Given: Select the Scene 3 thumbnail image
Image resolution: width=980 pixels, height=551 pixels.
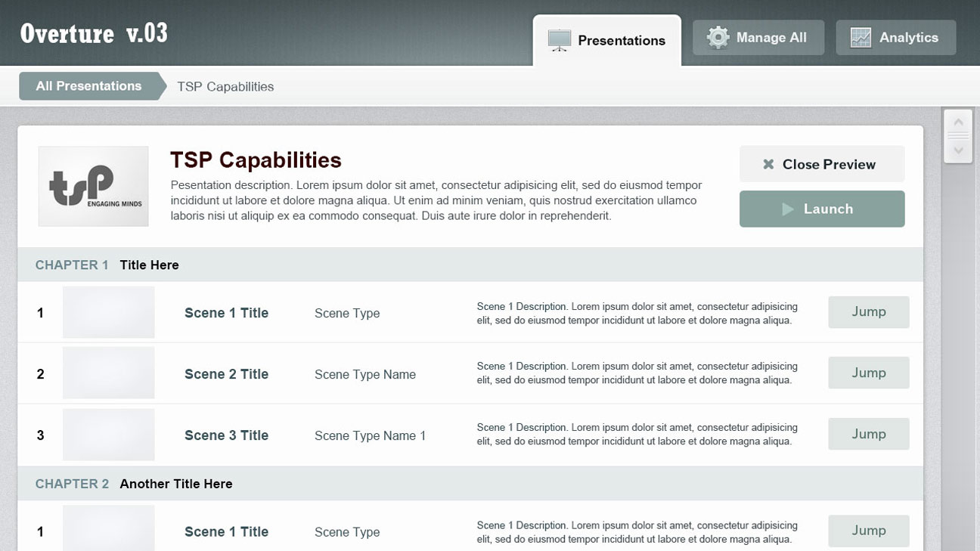Looking at the screenshot, I should [x=109, y=435].
